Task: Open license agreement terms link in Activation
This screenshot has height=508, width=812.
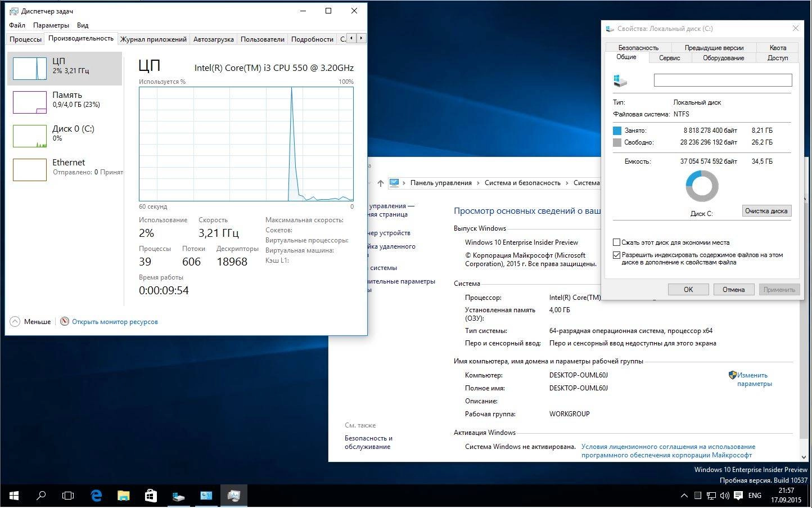Action: (668, 451)
